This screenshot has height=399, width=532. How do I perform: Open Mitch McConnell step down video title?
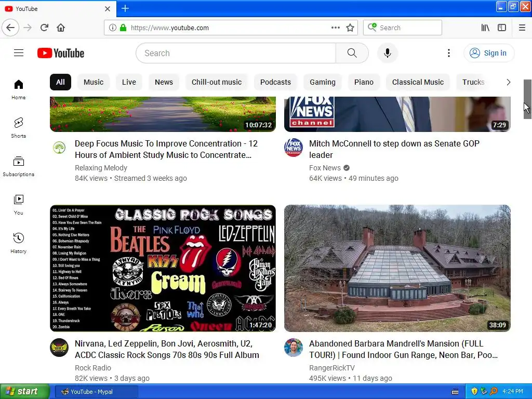coord(394,149)
